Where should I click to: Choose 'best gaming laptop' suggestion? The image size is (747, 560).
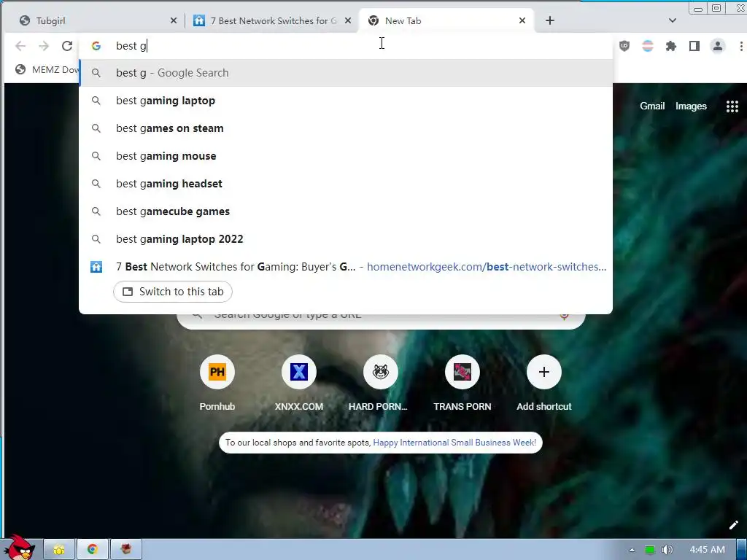346,101
